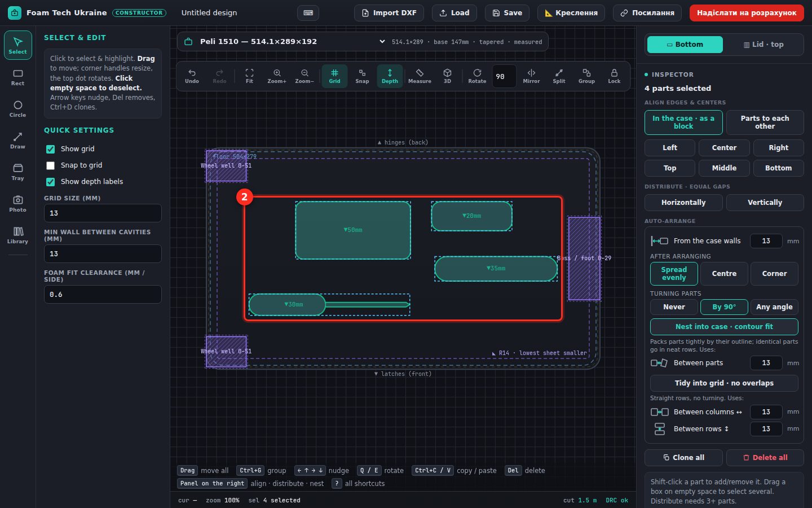This screenshot has width=812, height=508.
Task: Select 'Parts to each other' mode
Action: tap(765, 122)
